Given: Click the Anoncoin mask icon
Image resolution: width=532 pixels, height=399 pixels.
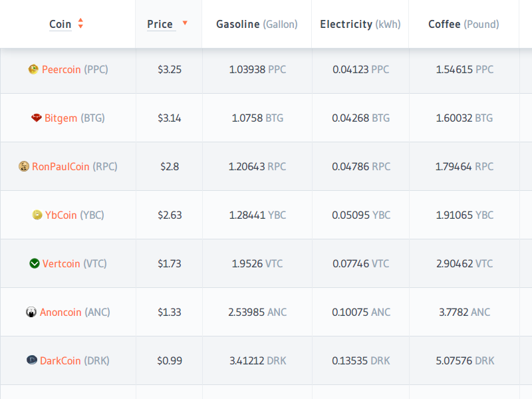Looking at the screenshot, I should (x=31, y=312).
